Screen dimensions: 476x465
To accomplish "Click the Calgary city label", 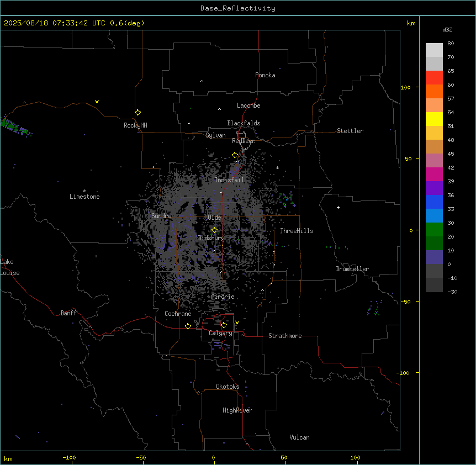I will 220,333.
